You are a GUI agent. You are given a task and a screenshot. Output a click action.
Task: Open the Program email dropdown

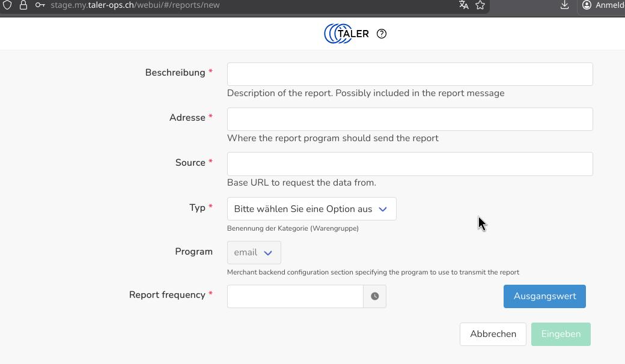point(254,253)
